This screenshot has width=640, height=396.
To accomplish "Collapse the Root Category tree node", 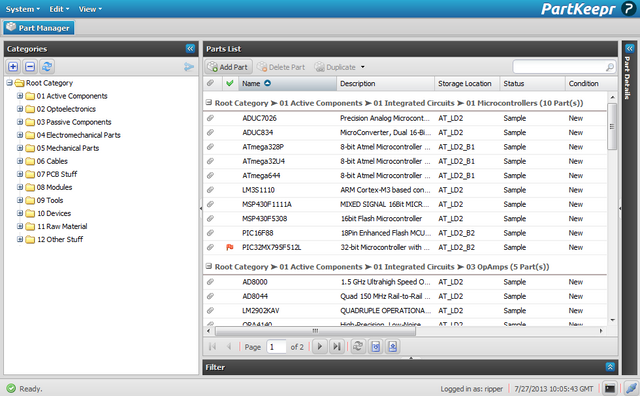I will [9, 83].
